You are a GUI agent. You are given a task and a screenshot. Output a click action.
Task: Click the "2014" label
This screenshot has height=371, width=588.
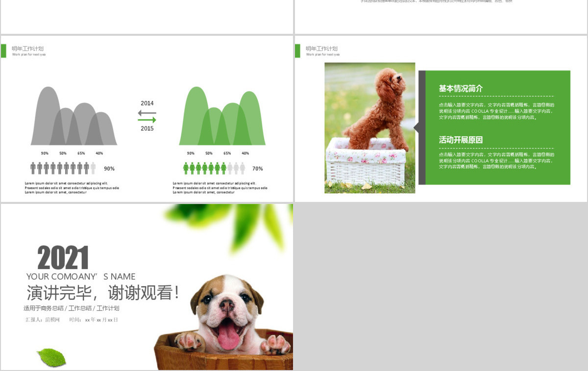147,103
